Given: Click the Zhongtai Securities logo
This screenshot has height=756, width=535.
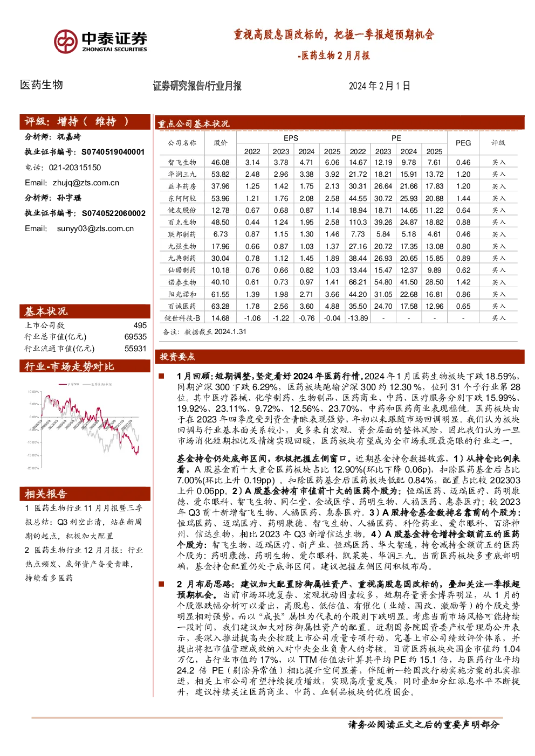Looking at the screenshot, I should 100,41.
